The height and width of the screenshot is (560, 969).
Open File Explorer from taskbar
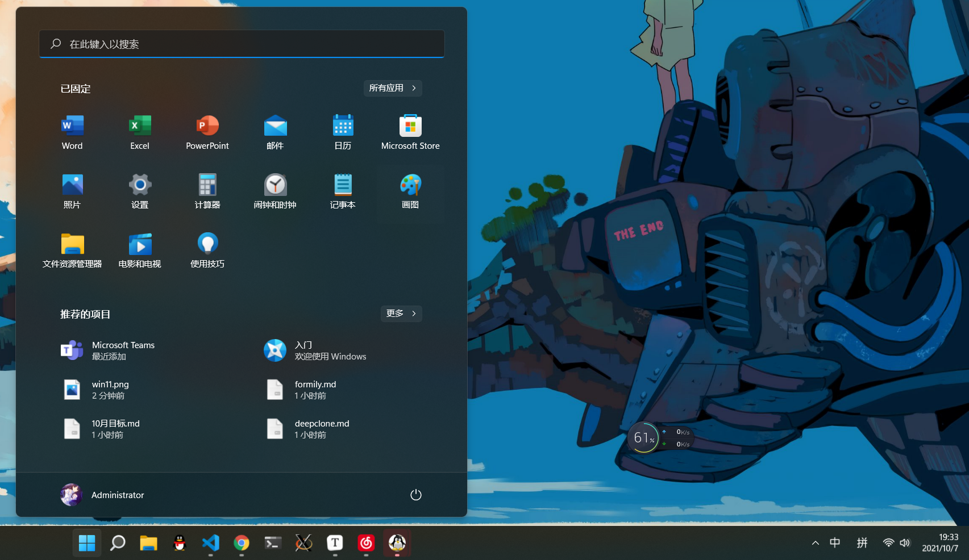pos(148,544)
